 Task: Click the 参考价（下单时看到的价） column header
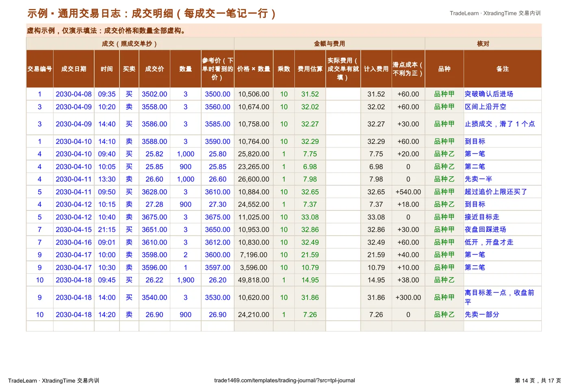tap(217, 69)
